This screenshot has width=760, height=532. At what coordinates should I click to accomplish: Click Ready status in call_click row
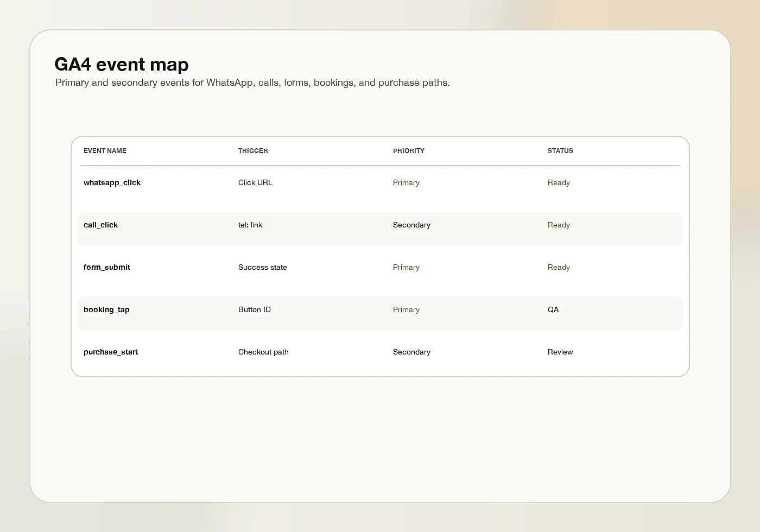(559, 225)
